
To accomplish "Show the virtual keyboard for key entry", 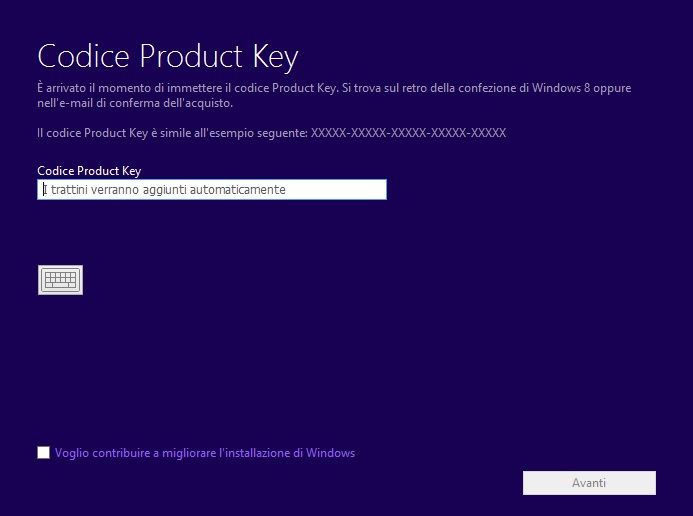I will coord(60,280).
